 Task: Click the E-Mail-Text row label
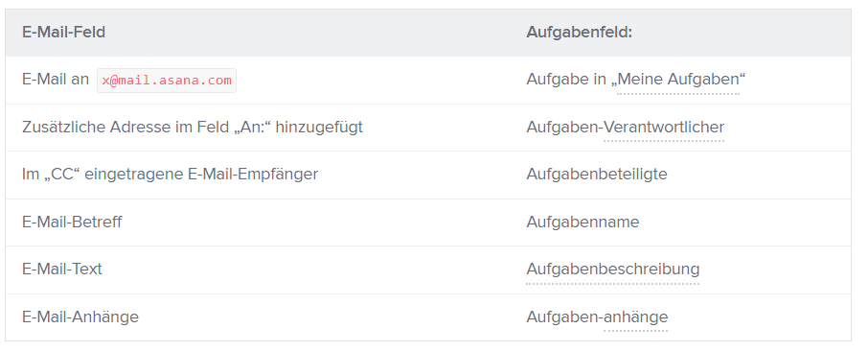pos(62,269)
